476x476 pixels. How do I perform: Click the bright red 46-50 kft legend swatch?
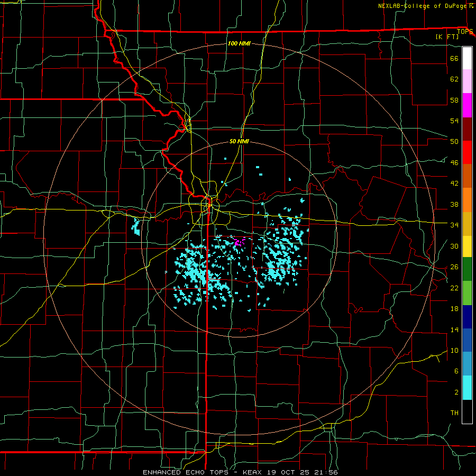click(467, 152)
